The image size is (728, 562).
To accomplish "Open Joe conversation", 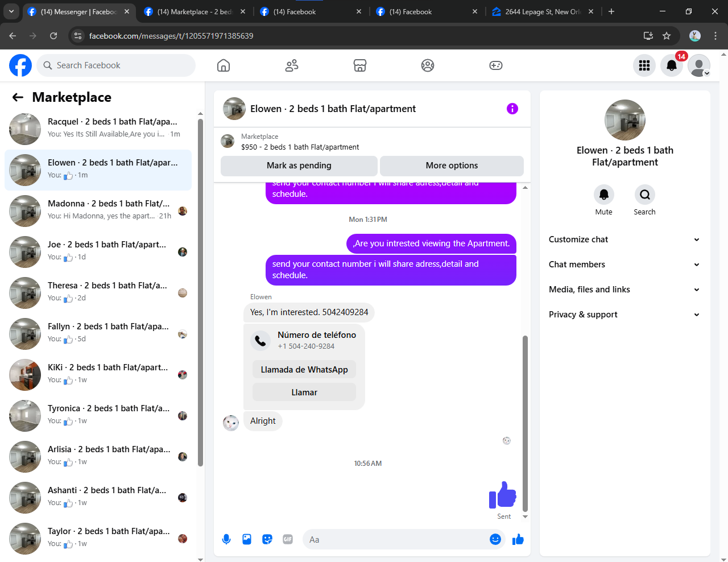I will pos(98,252).
